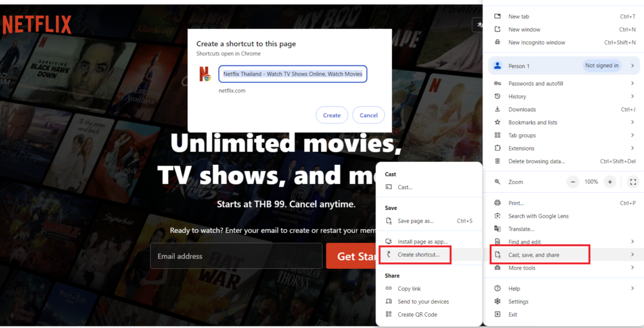This screenshot has height=328, width=644.
Task: Click the Tab groups grid icon
Action: click(x=497, y=135)
